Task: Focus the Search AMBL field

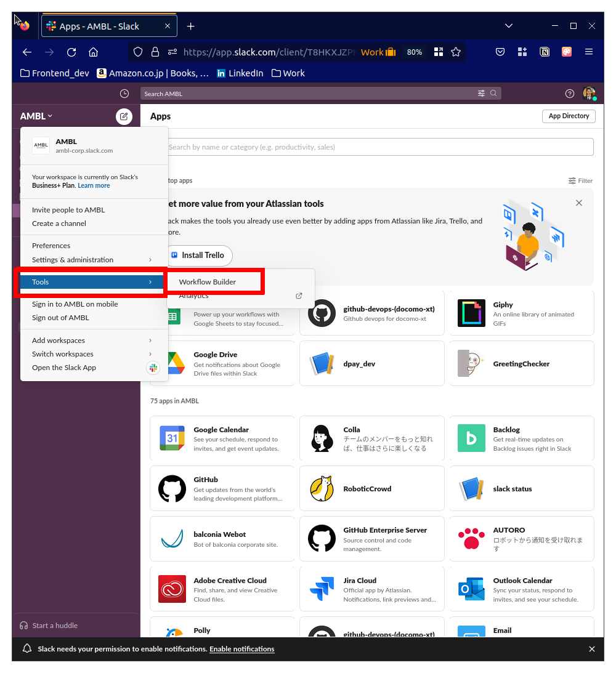Action: (x=321, y=94)
